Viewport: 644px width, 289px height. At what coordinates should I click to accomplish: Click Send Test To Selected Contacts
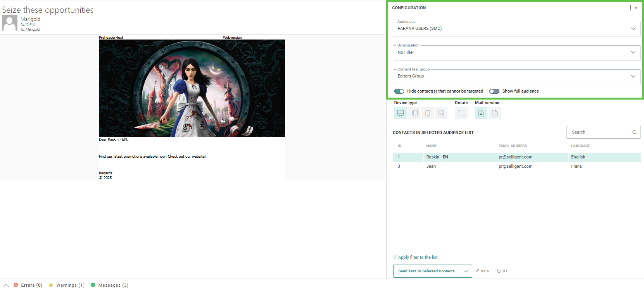coord(426,271)
